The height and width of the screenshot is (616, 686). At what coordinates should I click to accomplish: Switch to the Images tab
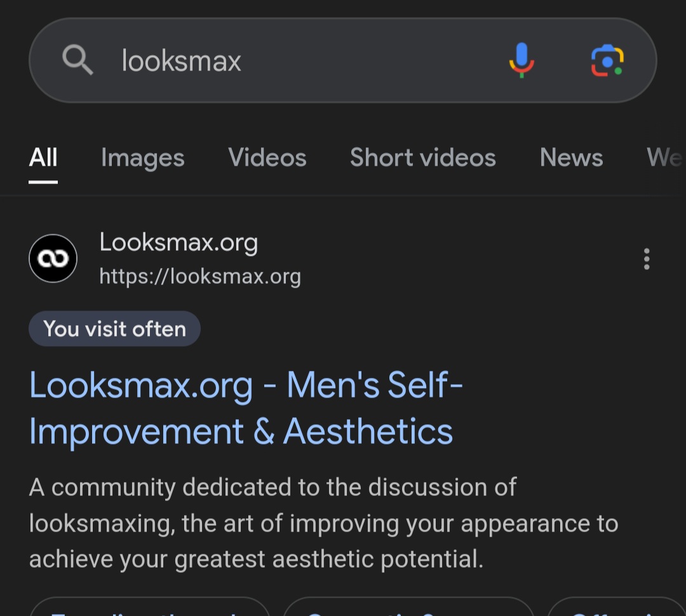[142, 157]
